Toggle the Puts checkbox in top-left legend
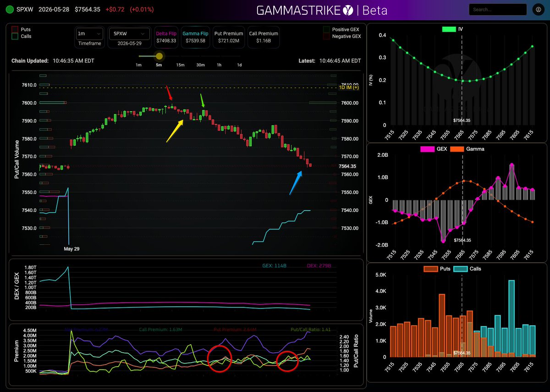 (x=15, y=29)
